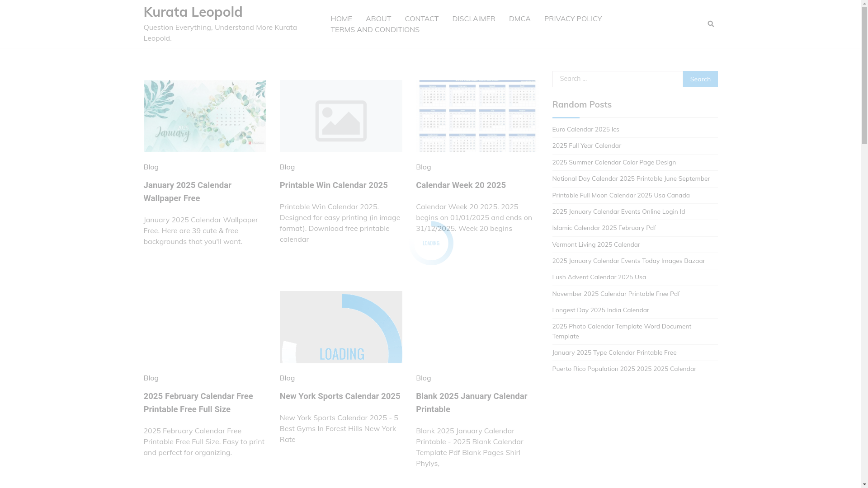The height and width of the screenshot is (488, 868).
Task: Open the Euro Calendar 2025 Ics post
Action: click(x=585, y=129)
